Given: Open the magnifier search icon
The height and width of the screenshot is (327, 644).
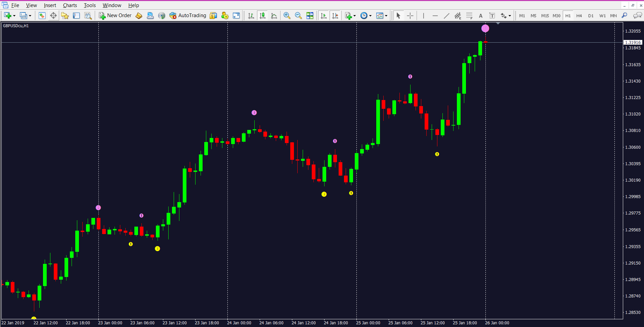Looking at the screenshot, I should [625, 15].
